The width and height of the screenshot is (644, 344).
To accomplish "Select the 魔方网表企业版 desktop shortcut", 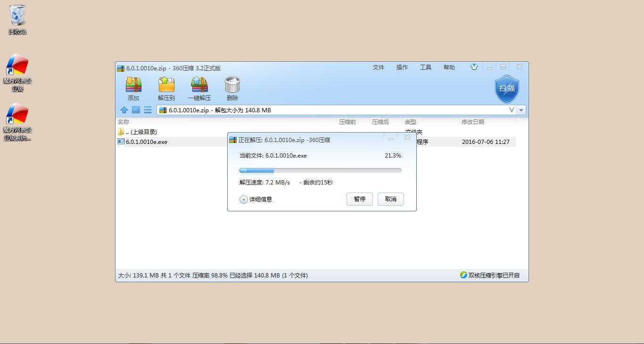I will click(17, 73).
